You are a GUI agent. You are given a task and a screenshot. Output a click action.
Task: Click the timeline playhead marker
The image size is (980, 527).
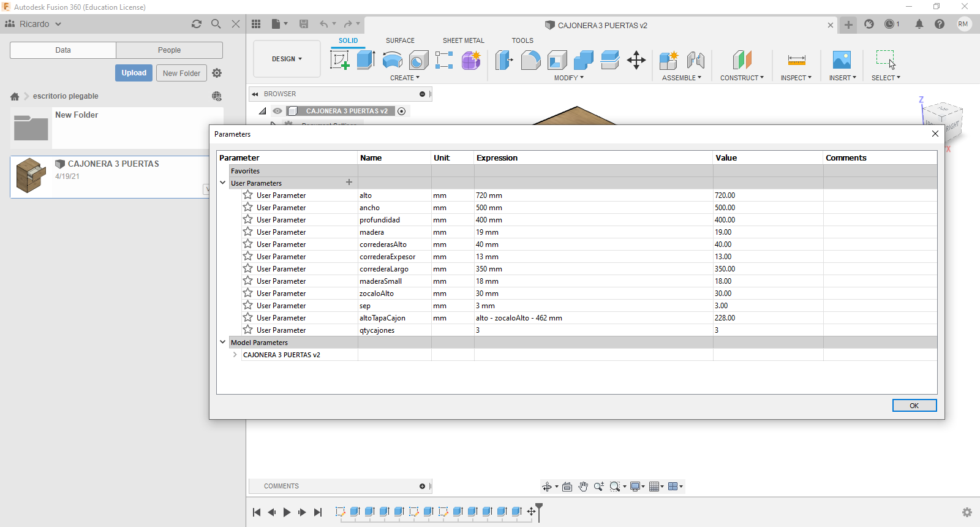539,512
